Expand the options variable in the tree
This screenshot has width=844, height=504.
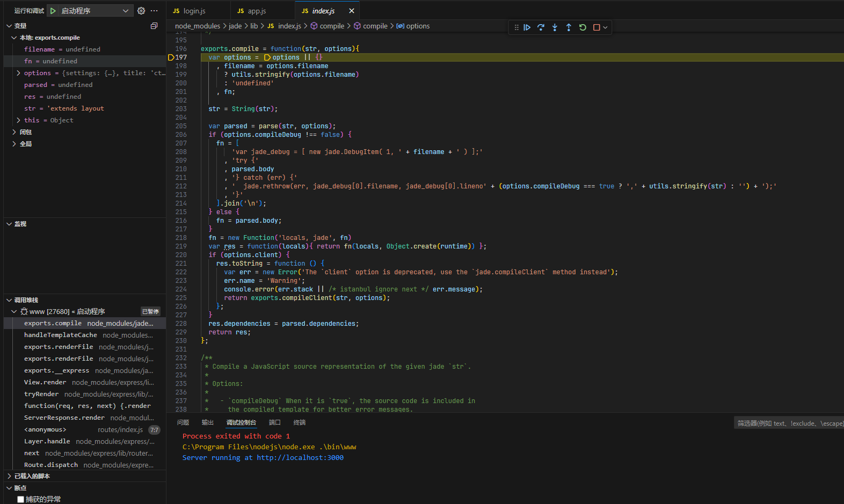(19, 73)
